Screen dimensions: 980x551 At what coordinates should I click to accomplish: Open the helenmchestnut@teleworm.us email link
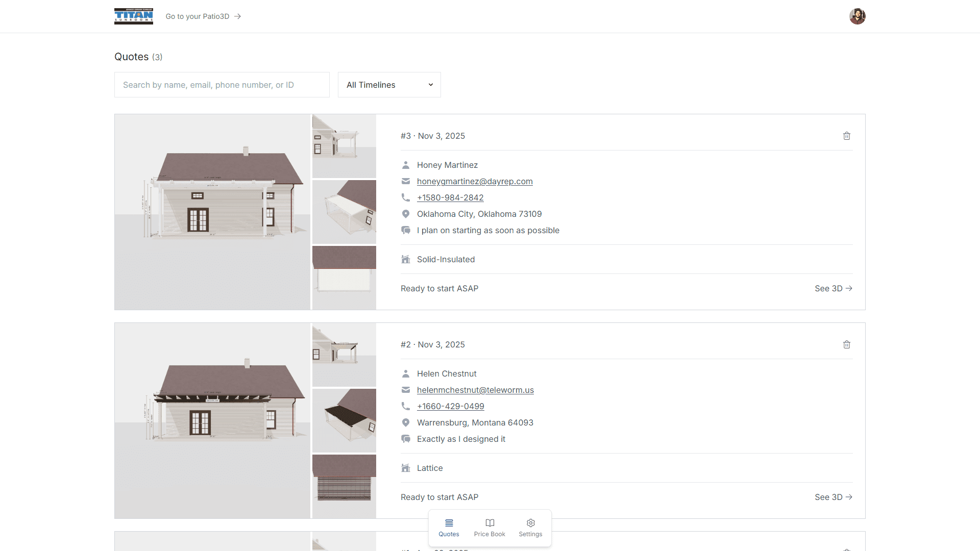(475, 390)
